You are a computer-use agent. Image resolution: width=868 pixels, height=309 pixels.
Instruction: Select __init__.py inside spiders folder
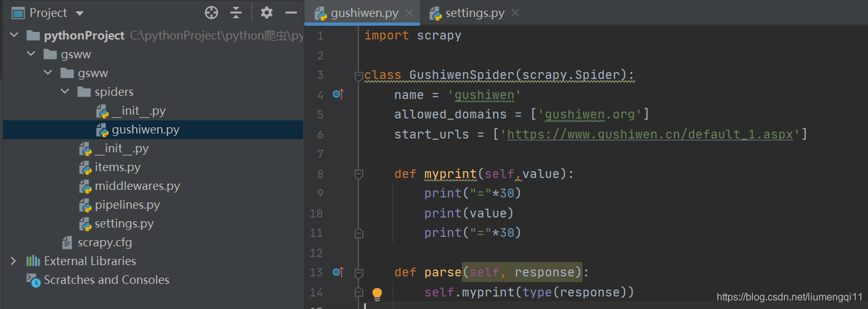(139, 111)
